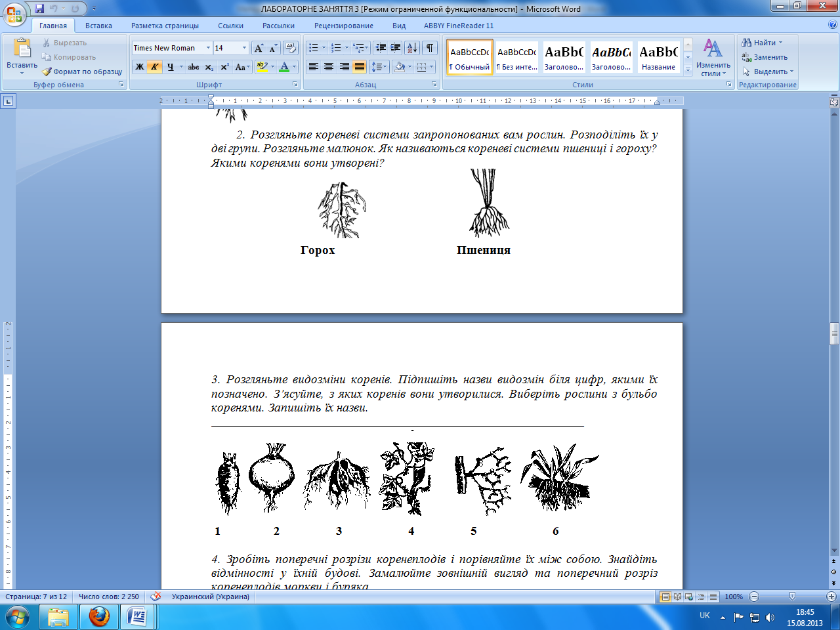Image resolution: width=840 pixels, height=630 pixels.
Task: Toggle italic formatting К
Action: click(x=155, y=67)
